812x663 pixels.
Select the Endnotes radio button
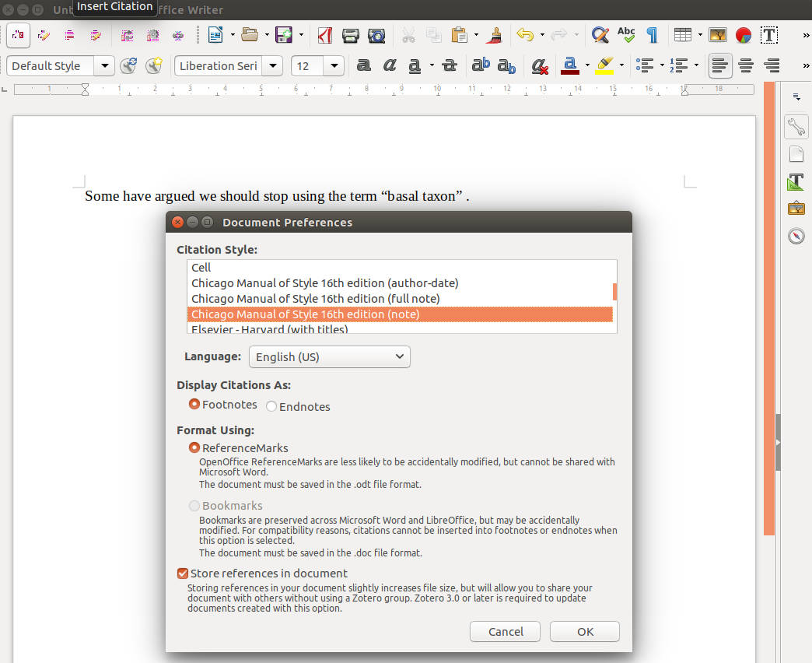(x=271, y=406)
